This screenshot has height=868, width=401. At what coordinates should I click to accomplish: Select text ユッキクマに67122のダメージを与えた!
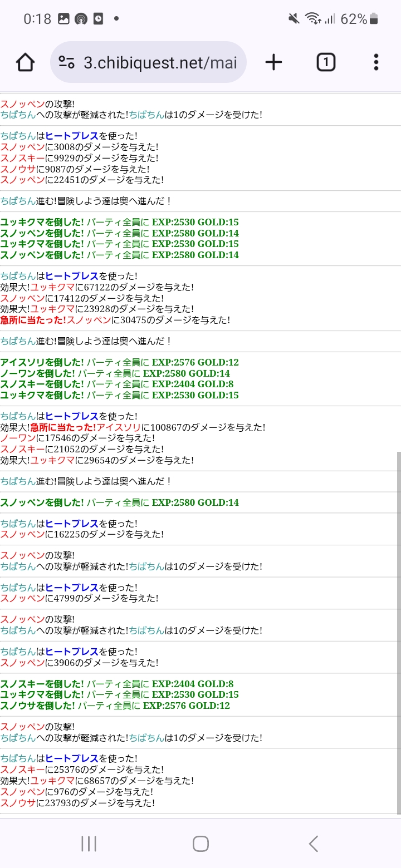[112, 288]
